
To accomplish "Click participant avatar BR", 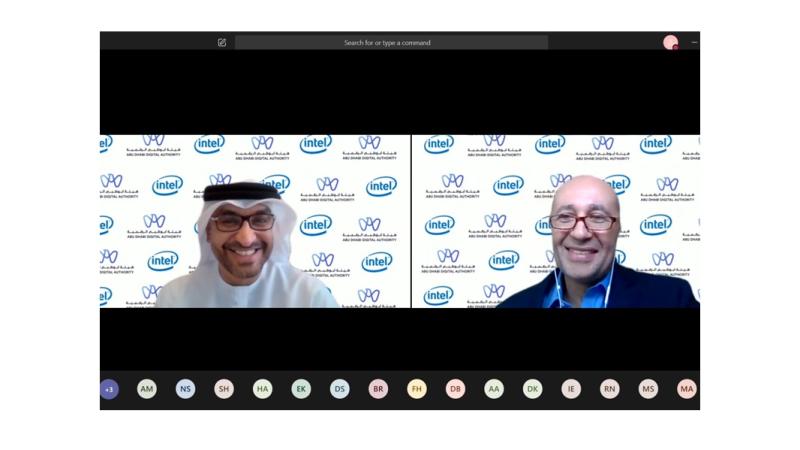I will tap(378, 389).
